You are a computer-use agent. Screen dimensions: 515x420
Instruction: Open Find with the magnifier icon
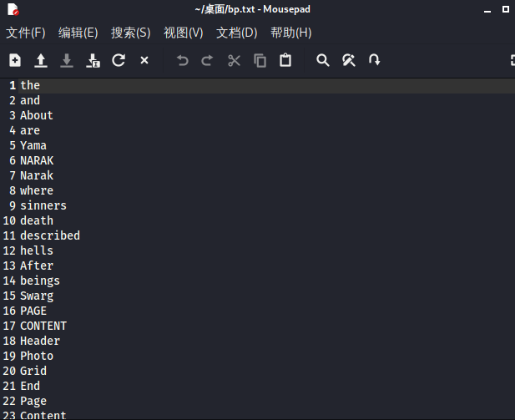click(x=323, y=60)
